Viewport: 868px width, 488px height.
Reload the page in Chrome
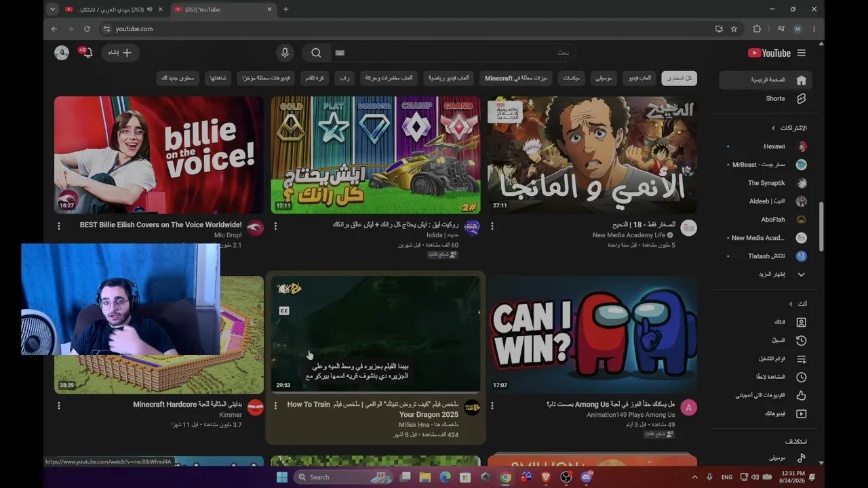[x=87, y=29]
